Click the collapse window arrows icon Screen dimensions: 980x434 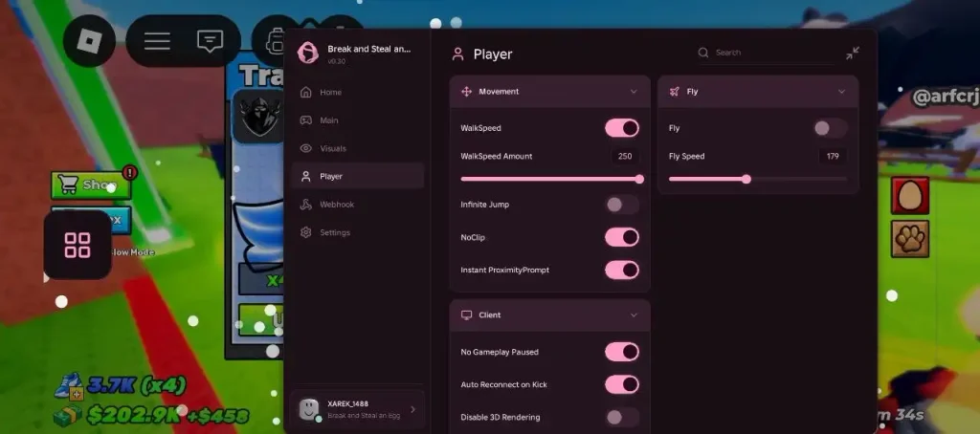(853, 54)
